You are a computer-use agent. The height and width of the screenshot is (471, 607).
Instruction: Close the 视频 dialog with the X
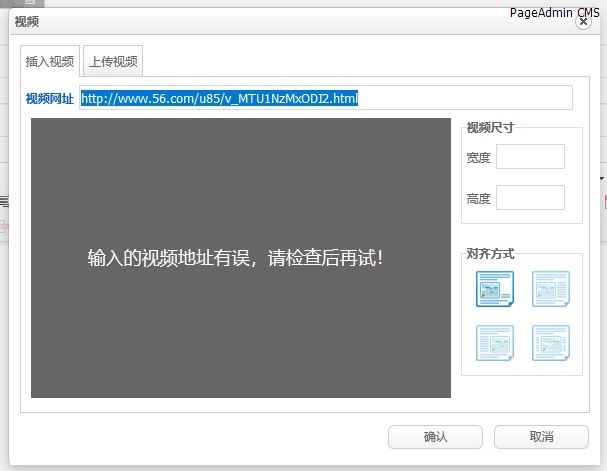(x=583, y=21)
